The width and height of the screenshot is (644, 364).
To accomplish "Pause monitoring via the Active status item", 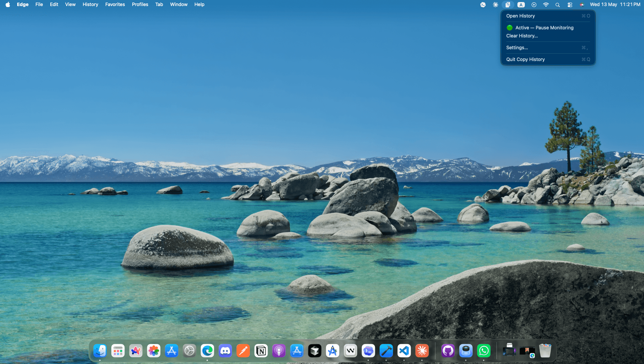I will point(548,28).
